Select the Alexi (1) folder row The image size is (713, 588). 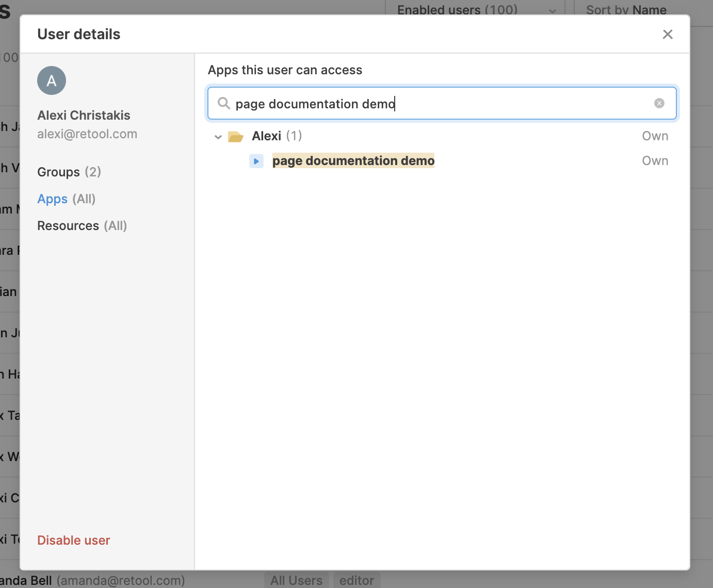[x=442, y=136]
